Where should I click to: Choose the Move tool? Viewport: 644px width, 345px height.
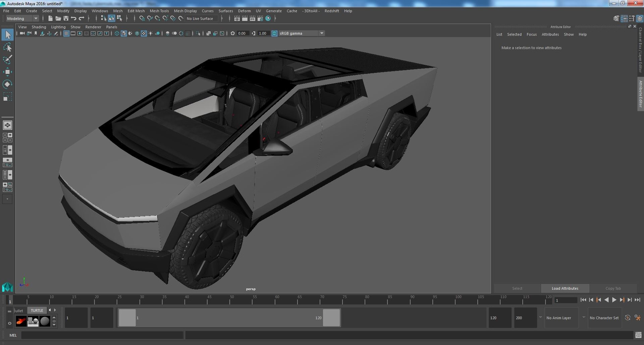7,72
